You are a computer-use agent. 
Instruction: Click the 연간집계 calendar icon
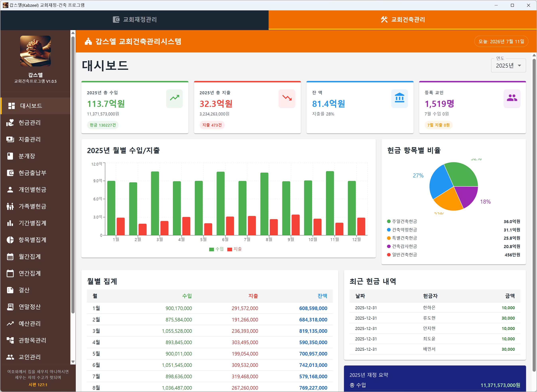click(x=10, y=273)
